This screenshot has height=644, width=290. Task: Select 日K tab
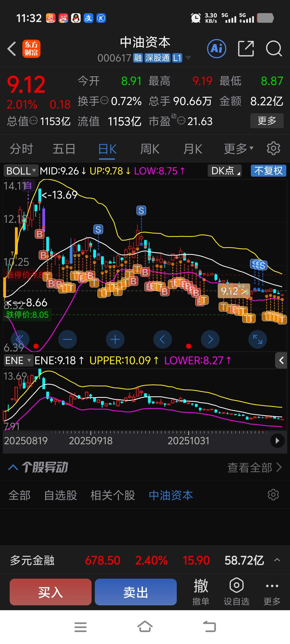pos(107,149)
